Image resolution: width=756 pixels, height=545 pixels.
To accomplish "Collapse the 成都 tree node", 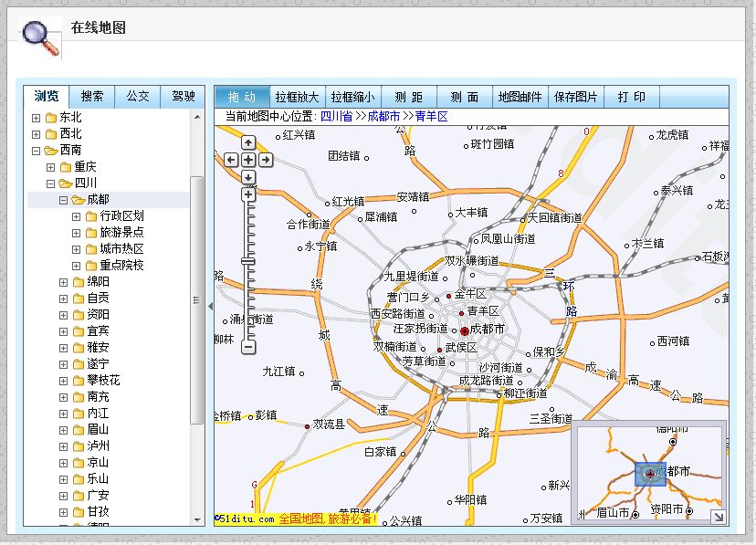I will (63, 200).
